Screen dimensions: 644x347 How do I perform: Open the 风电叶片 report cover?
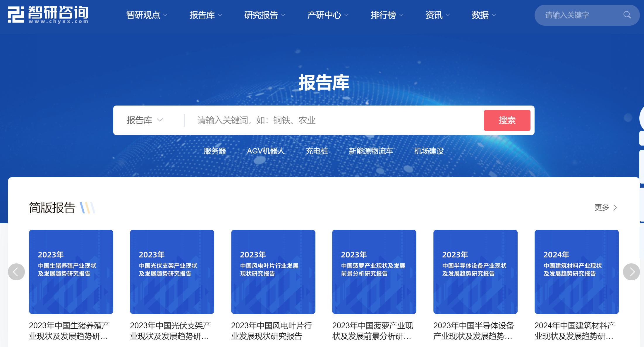tap(273, 272)
